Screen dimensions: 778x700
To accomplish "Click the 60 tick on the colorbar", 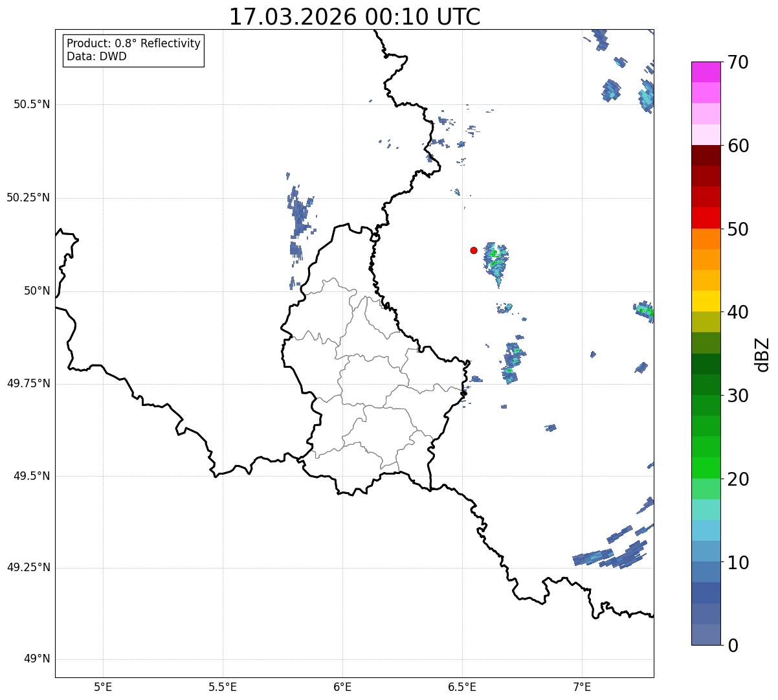I will click(x=738, y=146).
